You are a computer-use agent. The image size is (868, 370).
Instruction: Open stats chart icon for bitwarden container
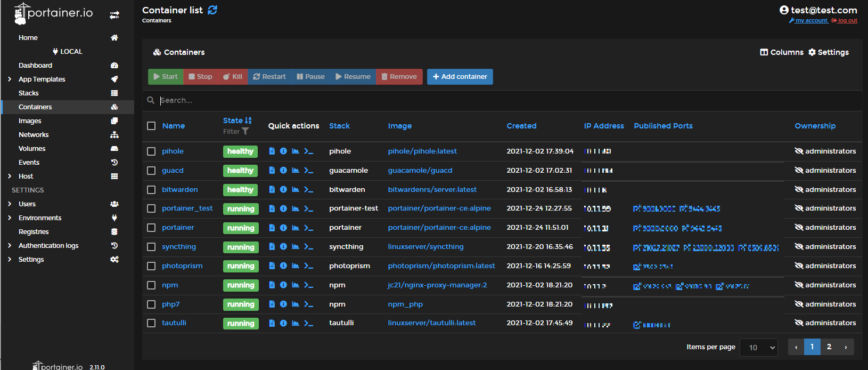(296, 189)
